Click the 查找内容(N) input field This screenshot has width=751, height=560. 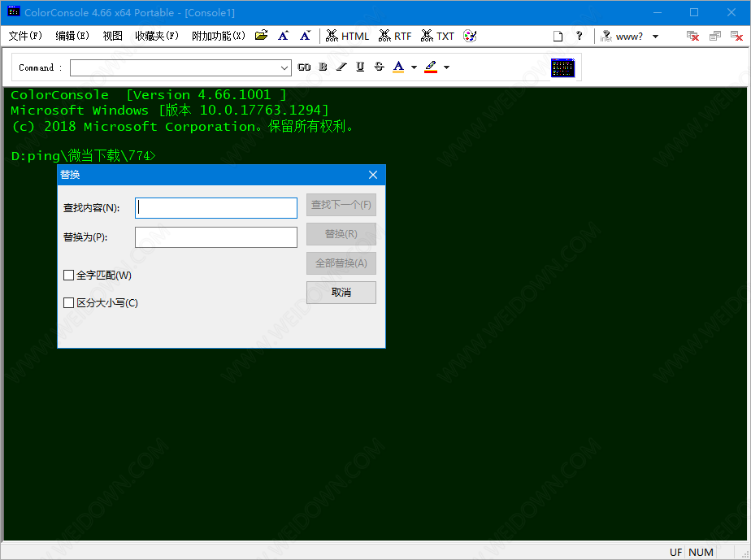(216, 208)
